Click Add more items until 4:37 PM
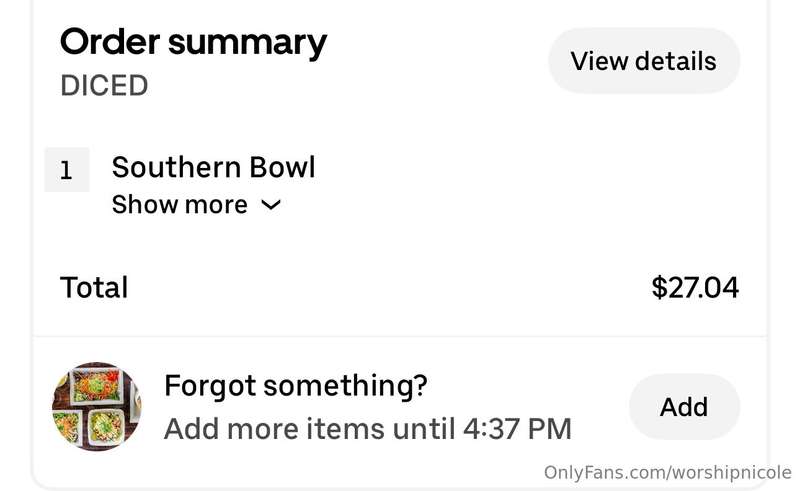The width and height of the screenshot is (800, 491). point(368,429)
